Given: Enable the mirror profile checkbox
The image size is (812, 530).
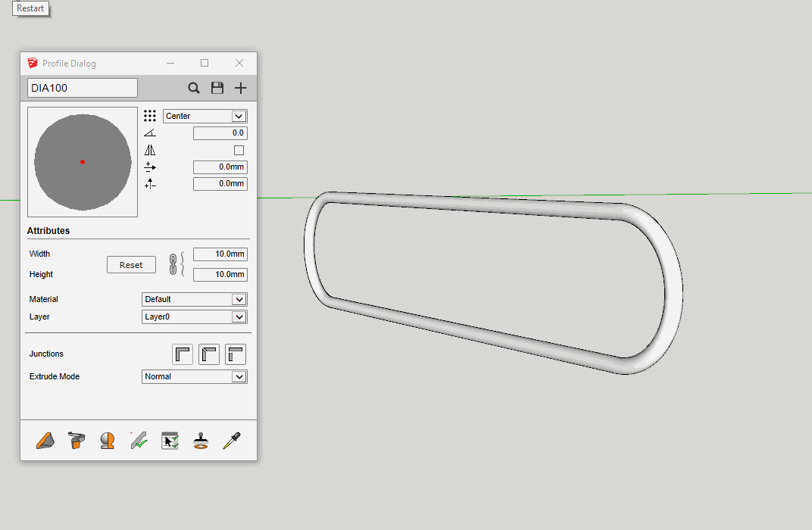Looking at the screenshot, I should (239, 150).
